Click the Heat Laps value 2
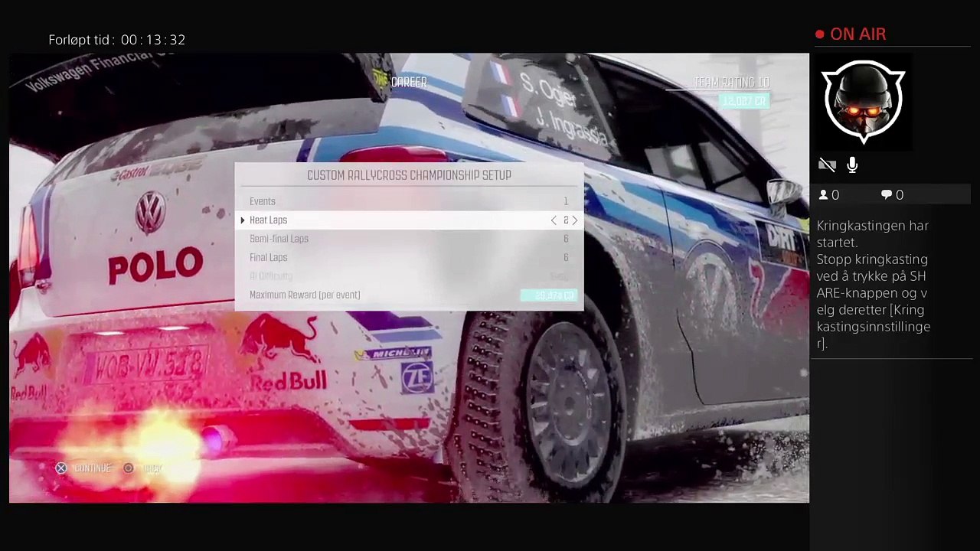 coord(566,220)
